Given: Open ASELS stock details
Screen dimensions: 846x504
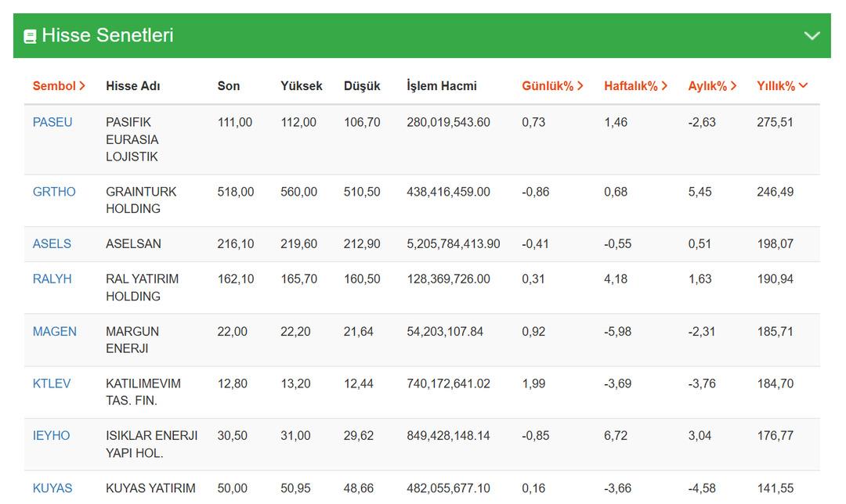Looking at the screenshot, I should click(52, 244).
